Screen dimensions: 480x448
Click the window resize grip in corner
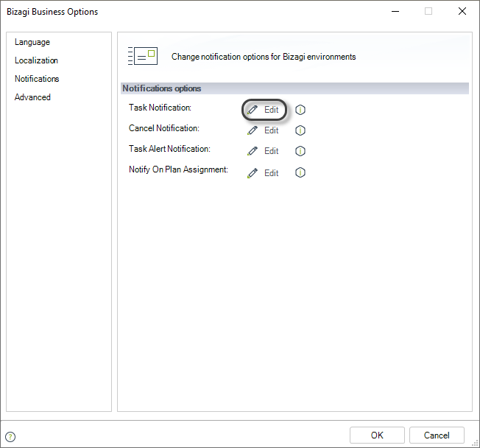(475, 443)
